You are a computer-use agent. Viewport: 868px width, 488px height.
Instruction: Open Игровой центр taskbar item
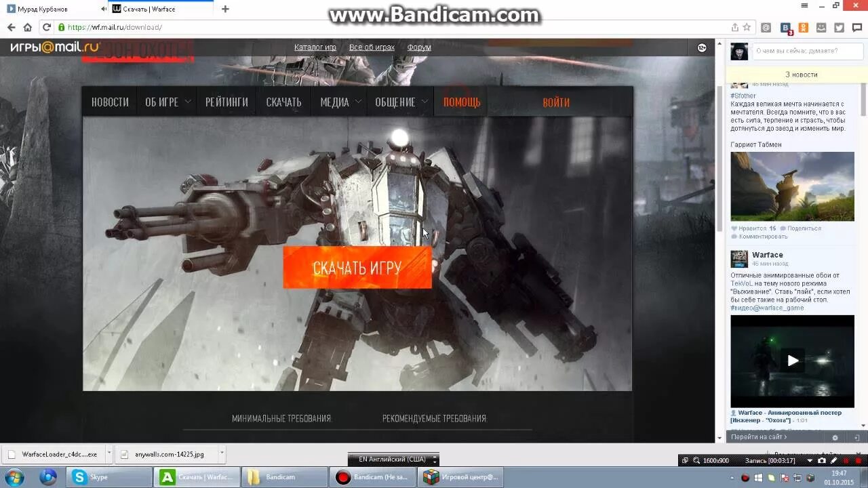(460, 477)
